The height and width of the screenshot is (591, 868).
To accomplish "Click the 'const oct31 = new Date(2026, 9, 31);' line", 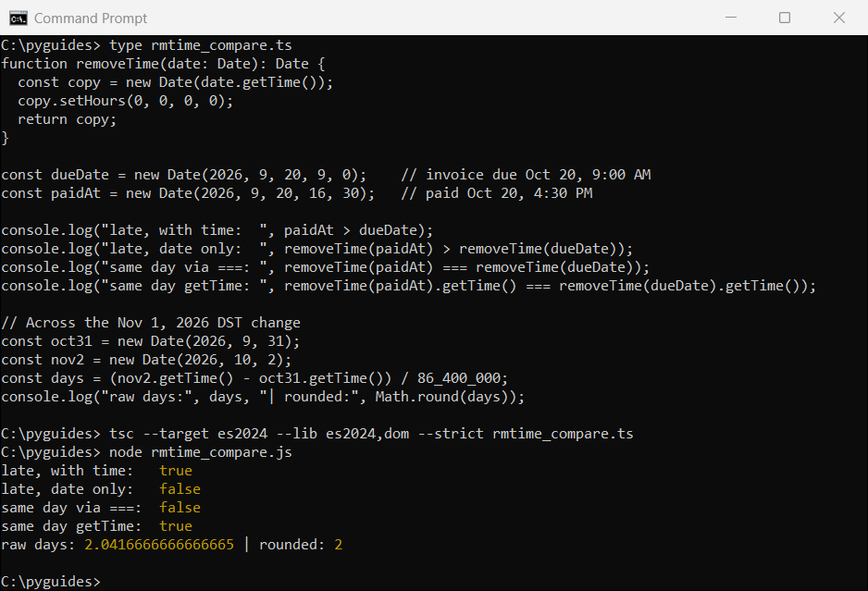I will pyautogui.click(x=151, y=341).
